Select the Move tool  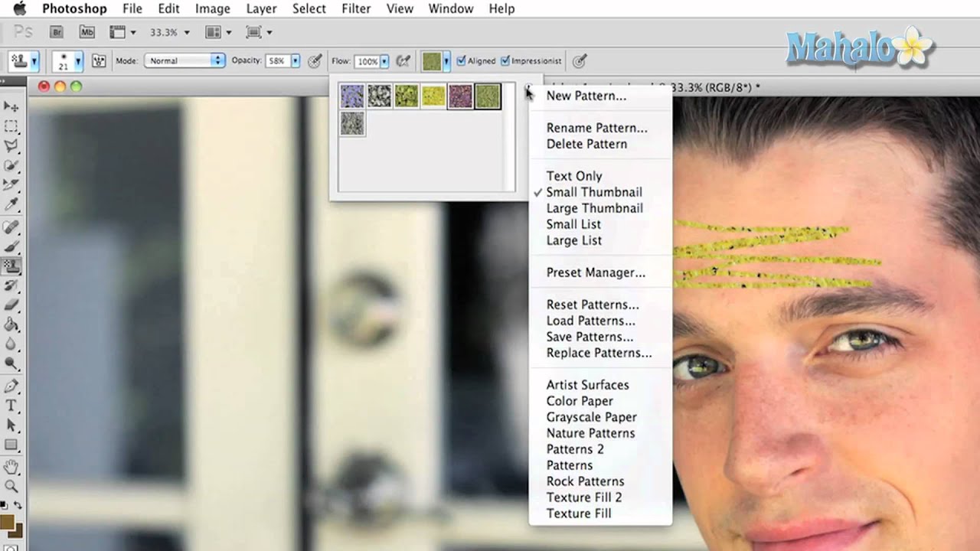point(11,106)
